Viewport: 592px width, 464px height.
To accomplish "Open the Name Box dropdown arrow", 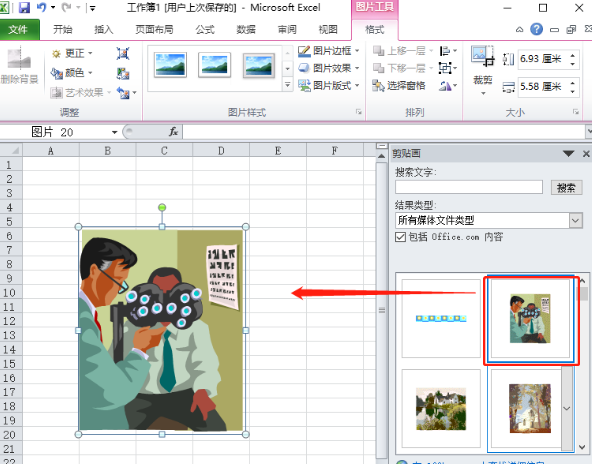I will coord(114,132).
